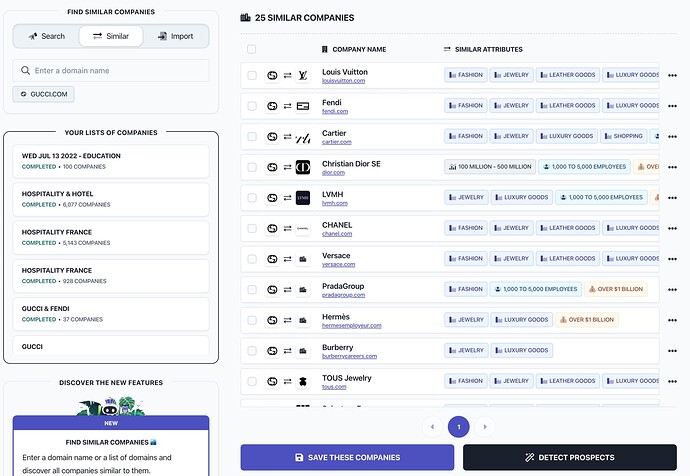Switch to the Import tab
Screen dimensions: 690x476
pos(176,36)
